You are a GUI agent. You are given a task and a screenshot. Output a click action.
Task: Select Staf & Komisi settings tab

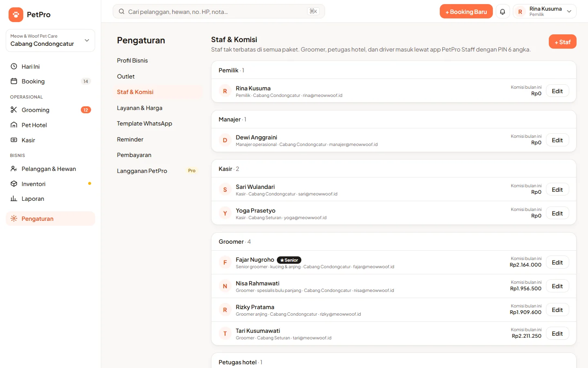pyautogui.click(x=158, y=92)
